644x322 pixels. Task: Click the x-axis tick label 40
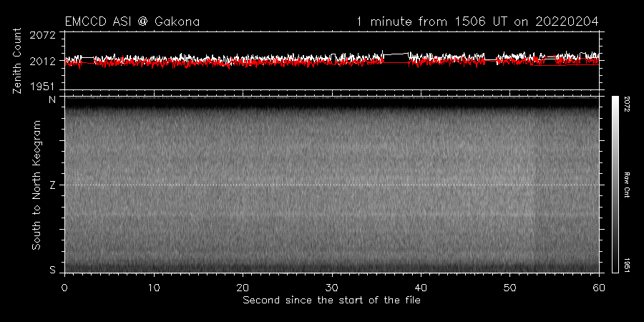[421, 288]
